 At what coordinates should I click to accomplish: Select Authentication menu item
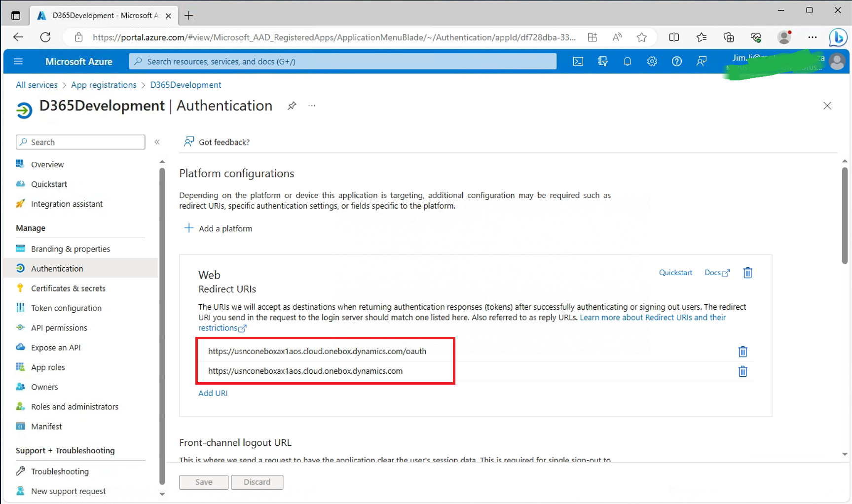pos(80,268)
